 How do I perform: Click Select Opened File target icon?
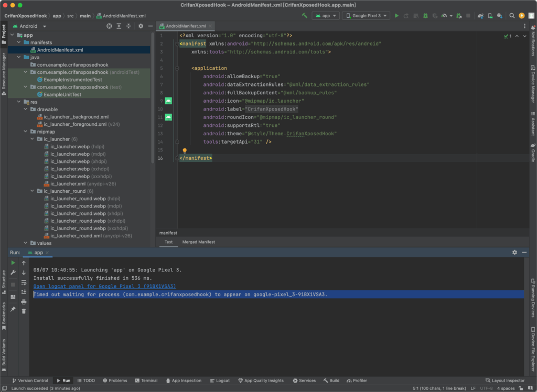click(x=109, y=26)
